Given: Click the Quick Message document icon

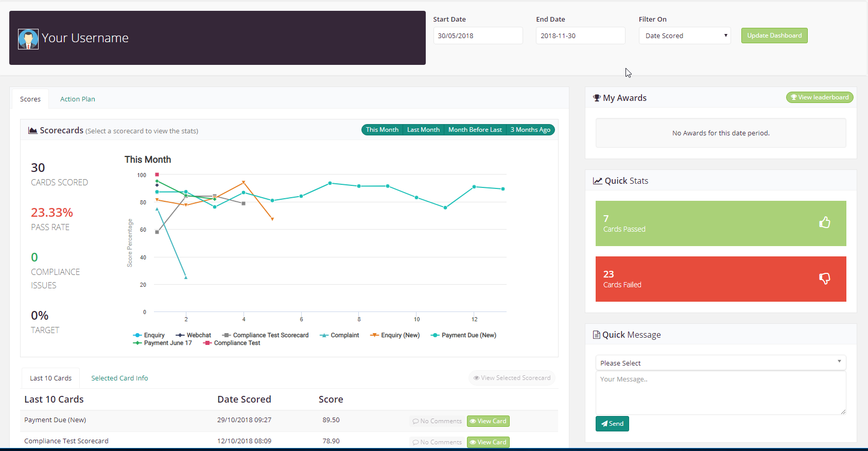Looking at the screenshot, I should [596, 335].
